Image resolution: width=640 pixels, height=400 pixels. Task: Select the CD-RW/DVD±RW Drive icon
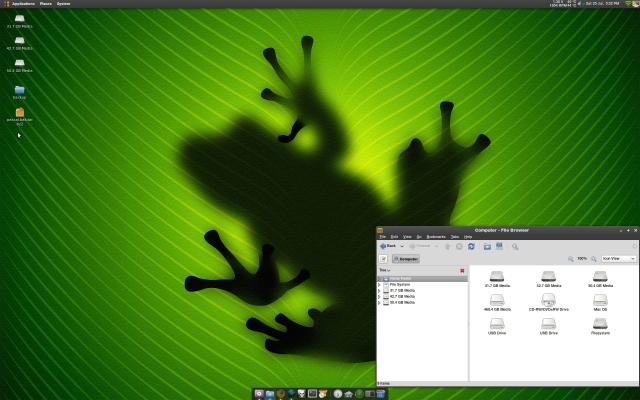549,302
